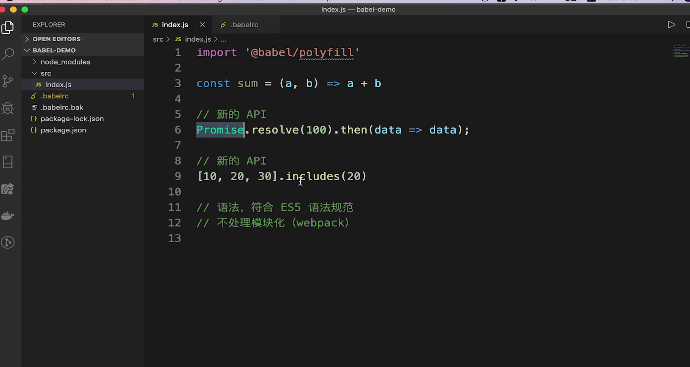Open package.json in the file tree
Screen dimensions: 690x367
tap(83, 130)
